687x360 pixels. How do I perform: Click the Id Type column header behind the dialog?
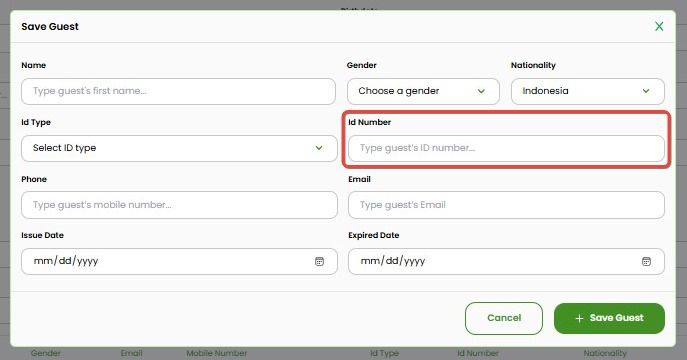(384, 353)
